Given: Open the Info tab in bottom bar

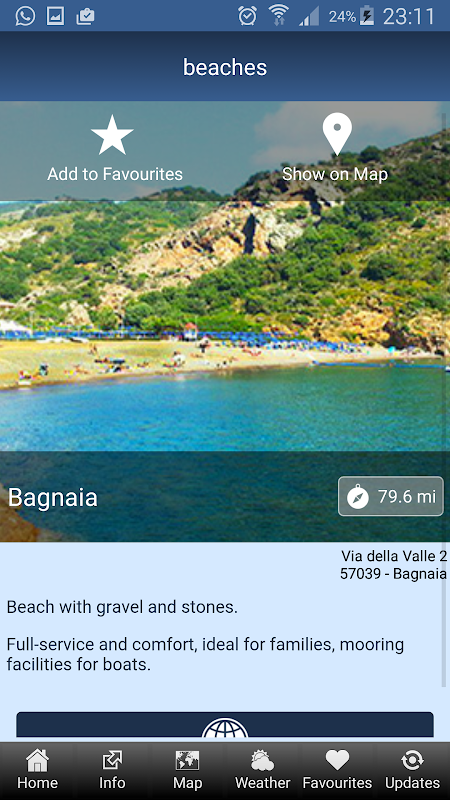Looking at the screenshot, I should [x=112, y=770].
